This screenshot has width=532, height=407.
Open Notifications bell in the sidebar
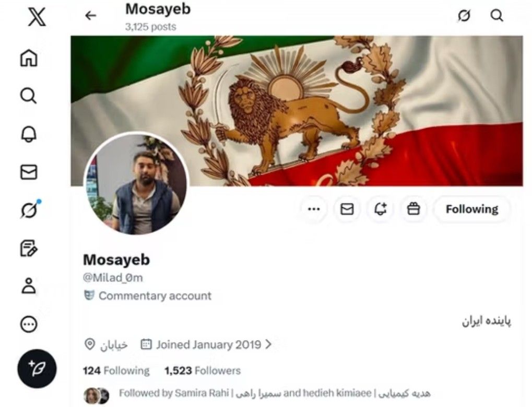(29, 134)
